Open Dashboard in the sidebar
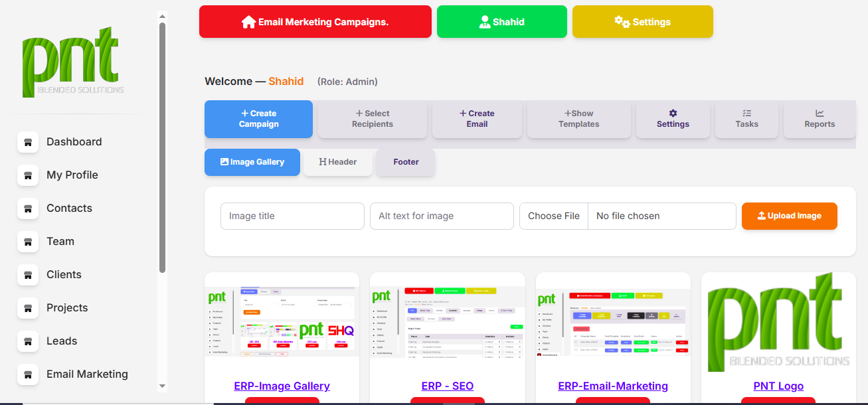Screen dimensions: 868x405 pyautogui.click(x=74, y=142)
